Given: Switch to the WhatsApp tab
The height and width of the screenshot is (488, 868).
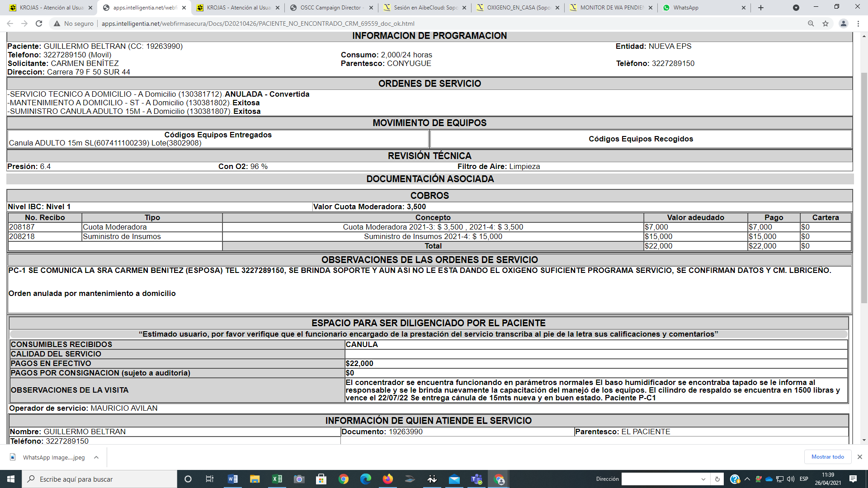Looking at the screenshot, I should coord(703,8).
